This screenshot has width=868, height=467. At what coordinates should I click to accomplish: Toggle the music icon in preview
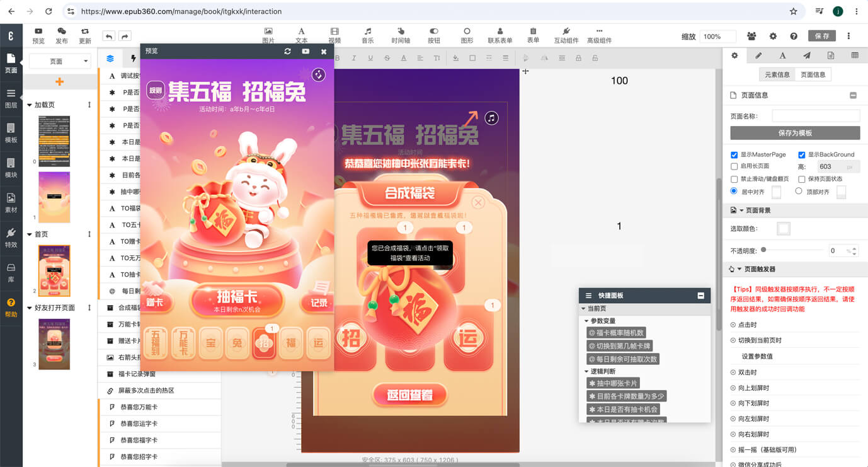pyautogui.click(x=319, y=74)
